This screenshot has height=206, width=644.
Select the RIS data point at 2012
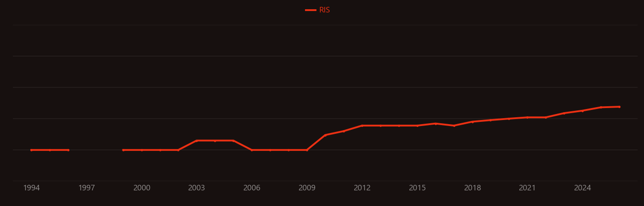[362, 126]
